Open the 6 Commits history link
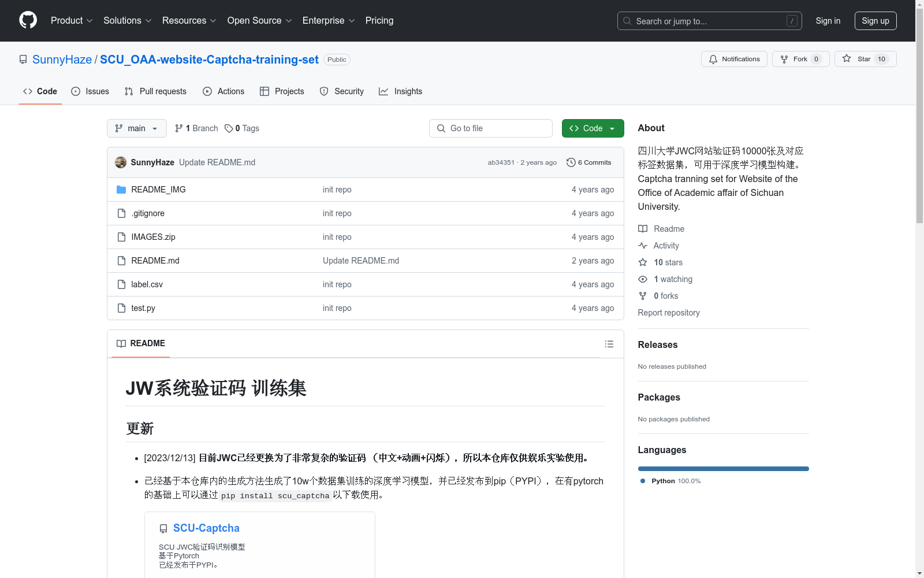This screenshot has width=924, height=578. pos(589,162)
